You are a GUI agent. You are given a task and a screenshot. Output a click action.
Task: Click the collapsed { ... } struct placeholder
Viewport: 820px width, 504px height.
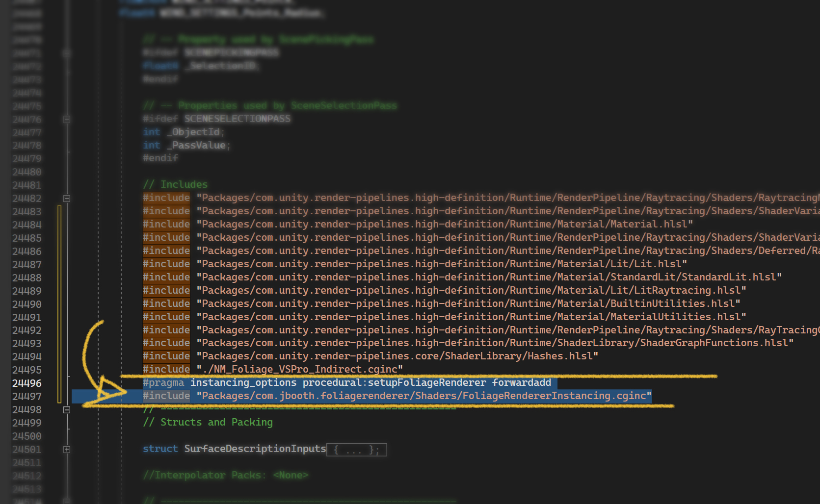357,450
